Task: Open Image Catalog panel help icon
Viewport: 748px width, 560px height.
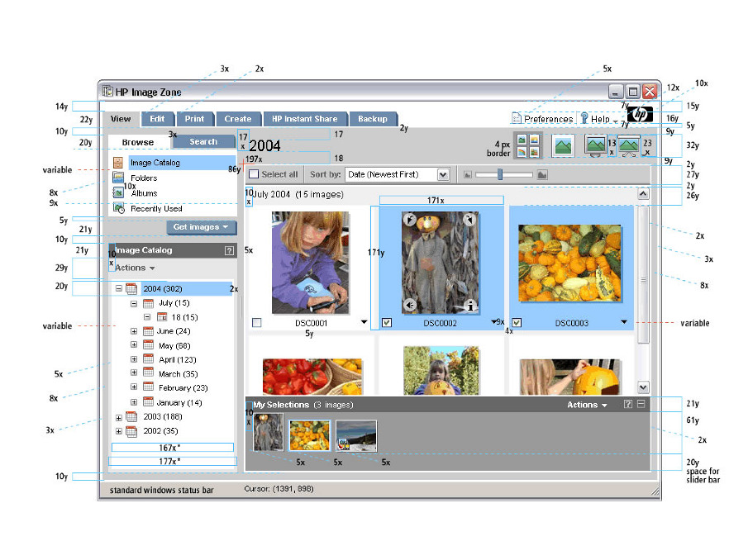Action: tap(230, 250)
